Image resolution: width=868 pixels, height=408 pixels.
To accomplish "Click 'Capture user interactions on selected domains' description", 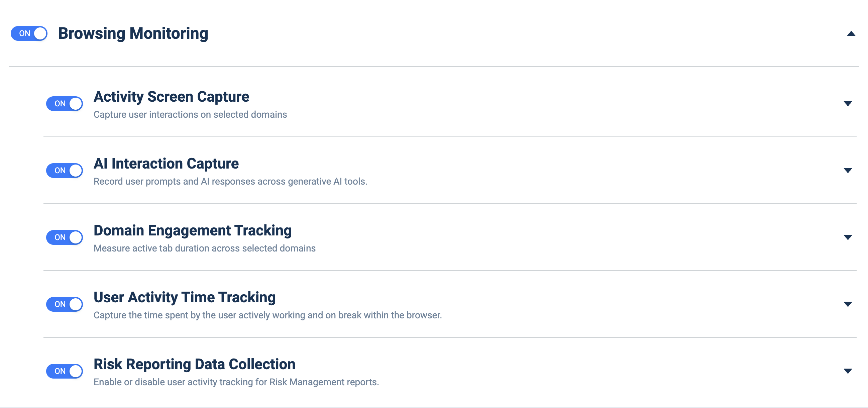I will [190, 115].
